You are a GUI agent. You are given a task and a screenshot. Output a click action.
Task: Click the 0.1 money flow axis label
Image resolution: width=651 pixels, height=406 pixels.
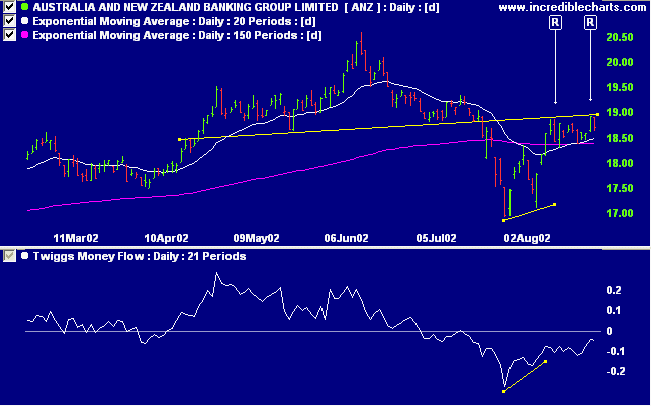(x=614, y=310)
